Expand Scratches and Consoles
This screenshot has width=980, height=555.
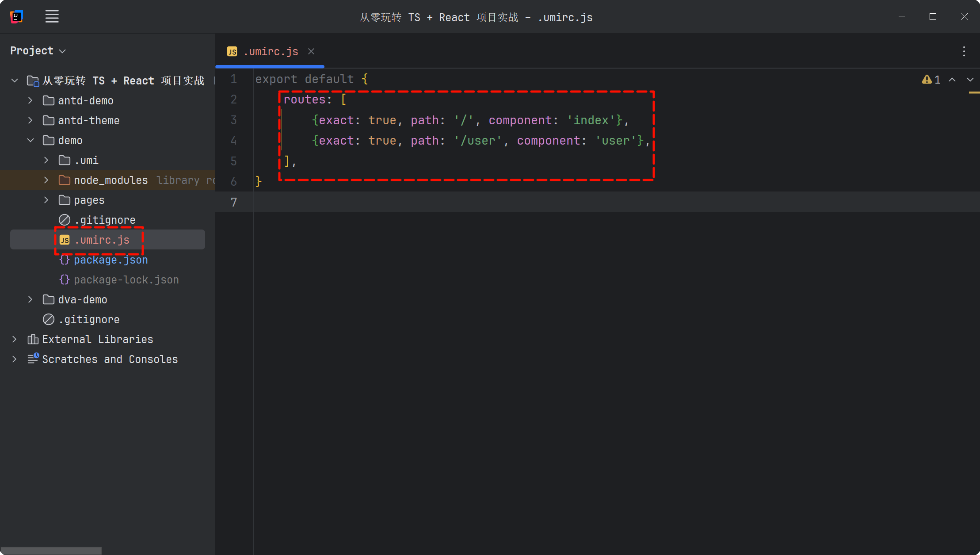14,359
